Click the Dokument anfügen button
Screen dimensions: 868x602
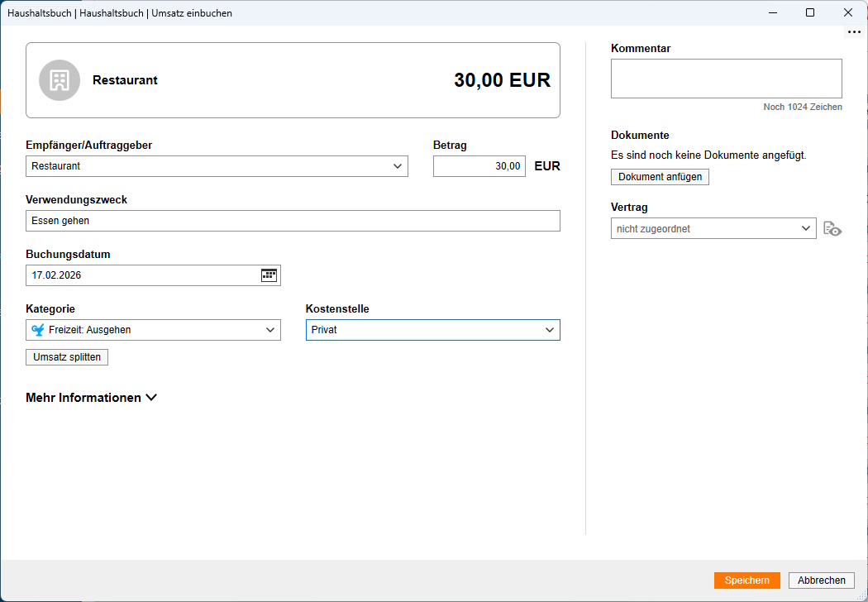(660, 176)
